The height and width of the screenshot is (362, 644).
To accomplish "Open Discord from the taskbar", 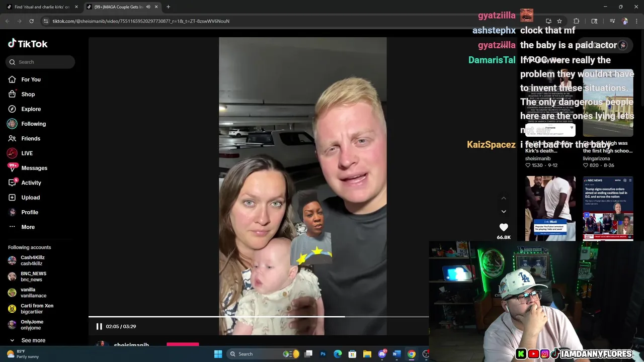I will coord(382,354).
